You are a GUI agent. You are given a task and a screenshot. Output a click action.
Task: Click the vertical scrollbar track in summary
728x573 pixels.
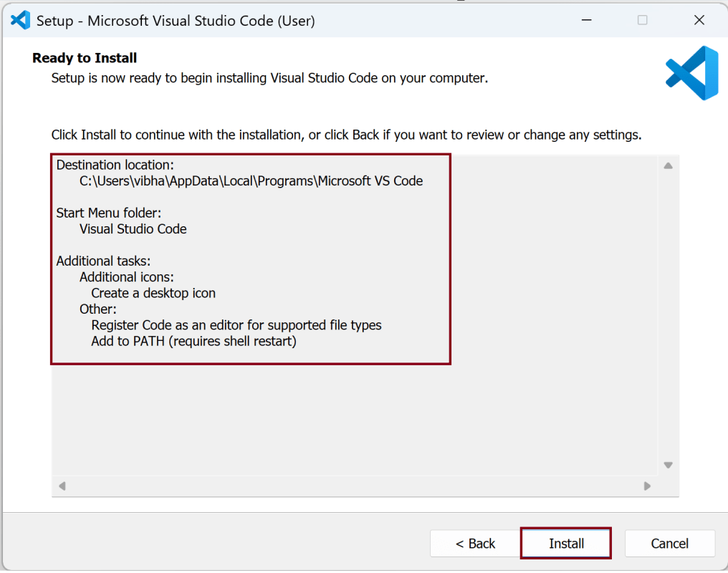[x=668, y=315]
